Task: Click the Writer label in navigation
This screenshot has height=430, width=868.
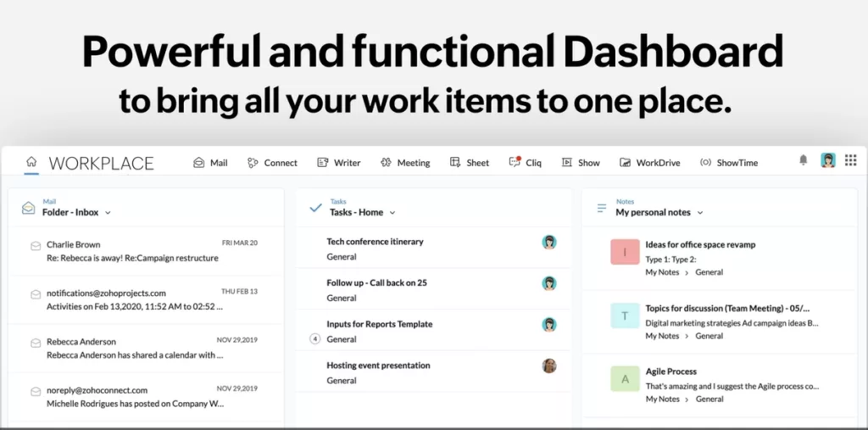Action: click(x=347, y=163)
